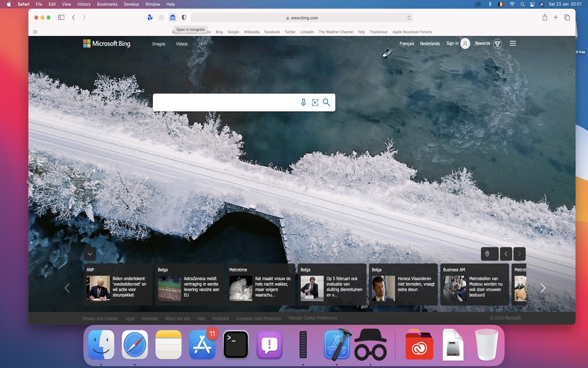This screenshot has height=368, width=588.
Task: Switch language to Nederlands
Action: click(x=430, y=43)
